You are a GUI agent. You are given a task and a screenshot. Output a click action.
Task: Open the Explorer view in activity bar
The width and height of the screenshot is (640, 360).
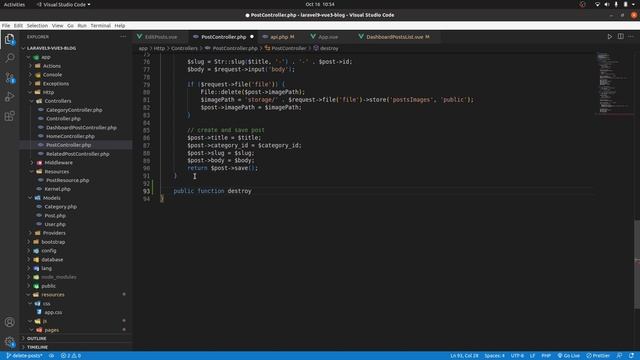[x=9, y=39]
